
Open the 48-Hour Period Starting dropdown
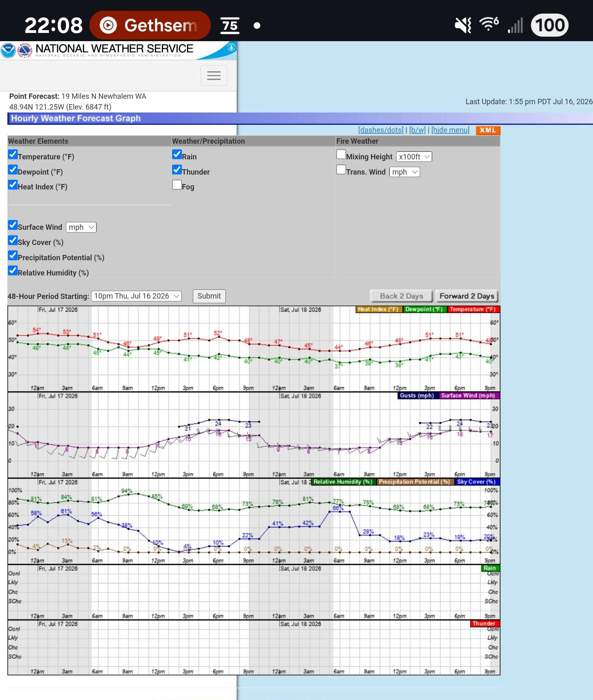tap(136, 296)
